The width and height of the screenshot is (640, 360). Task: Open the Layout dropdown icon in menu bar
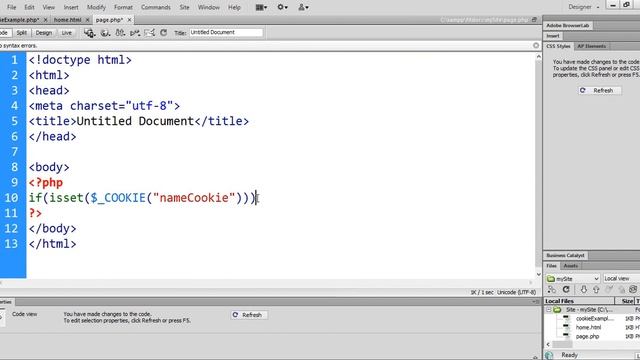click(261, 7)
